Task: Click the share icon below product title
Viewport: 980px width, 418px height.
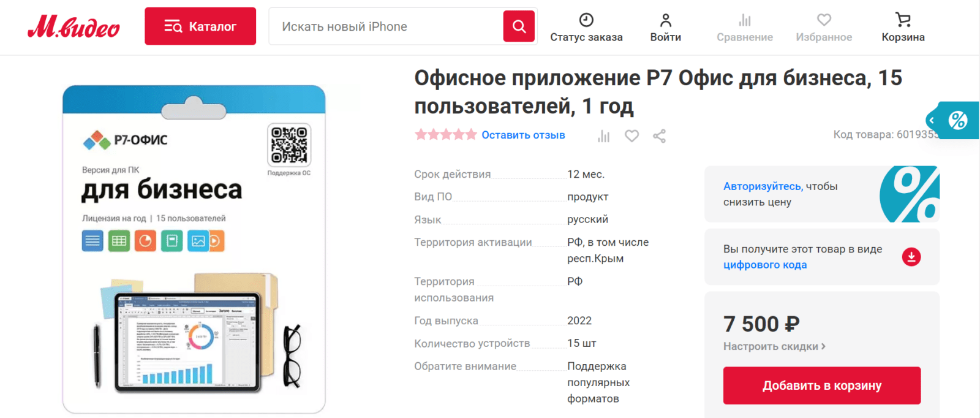Action: 659,136
